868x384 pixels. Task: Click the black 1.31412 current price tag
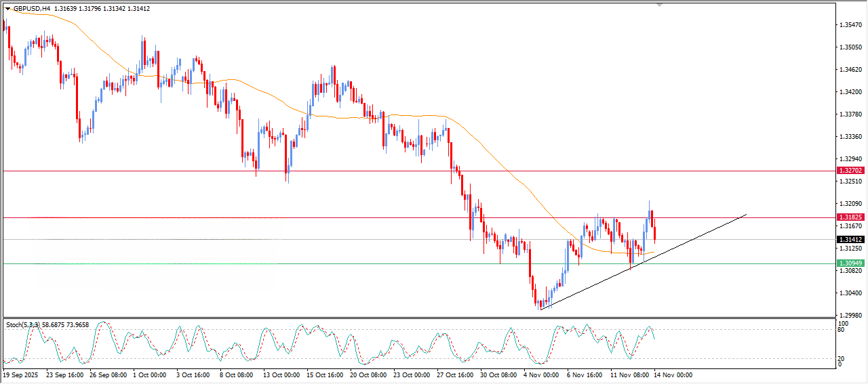click(850, 240)
